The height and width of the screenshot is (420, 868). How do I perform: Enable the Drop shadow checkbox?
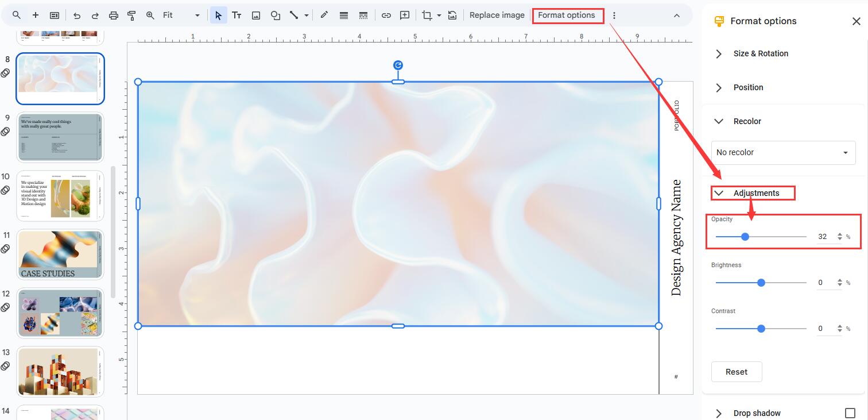point(850,413)
